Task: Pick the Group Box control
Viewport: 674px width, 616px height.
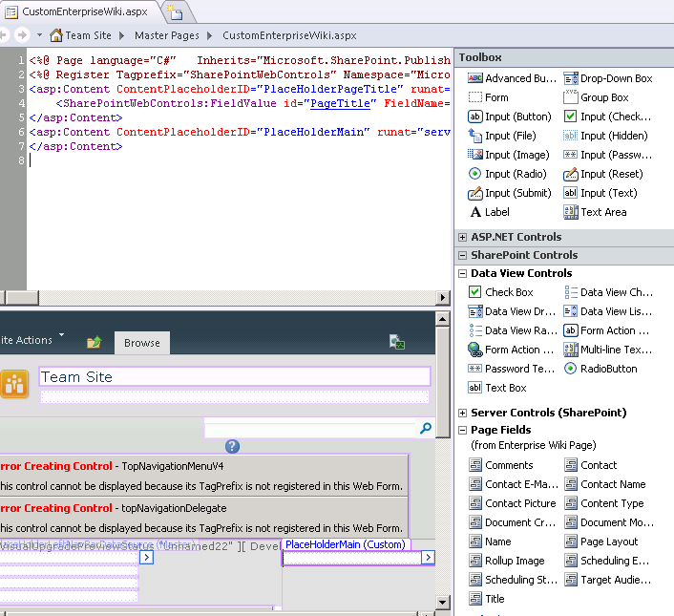Action: pyautogui.click(x=596, y=97)
